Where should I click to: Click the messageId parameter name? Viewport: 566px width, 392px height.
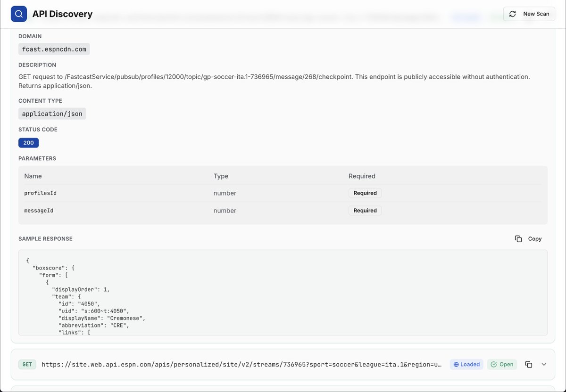[x=39, y=211]
